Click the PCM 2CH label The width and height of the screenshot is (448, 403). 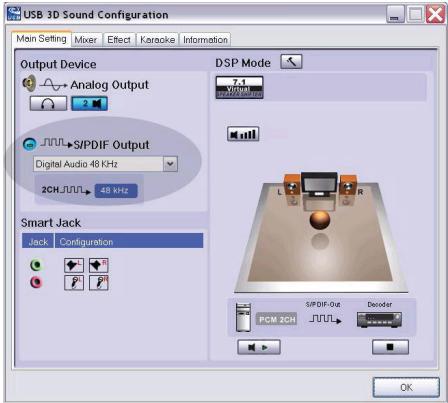[277, 320]
